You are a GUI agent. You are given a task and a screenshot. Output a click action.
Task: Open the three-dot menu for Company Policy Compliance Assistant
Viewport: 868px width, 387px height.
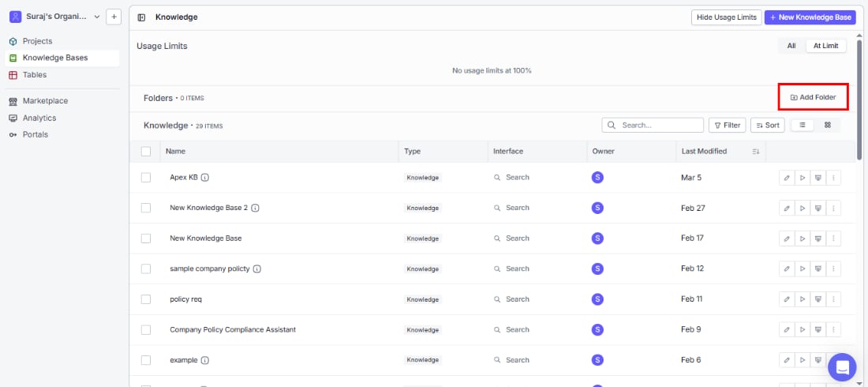[x=833, y=330]
